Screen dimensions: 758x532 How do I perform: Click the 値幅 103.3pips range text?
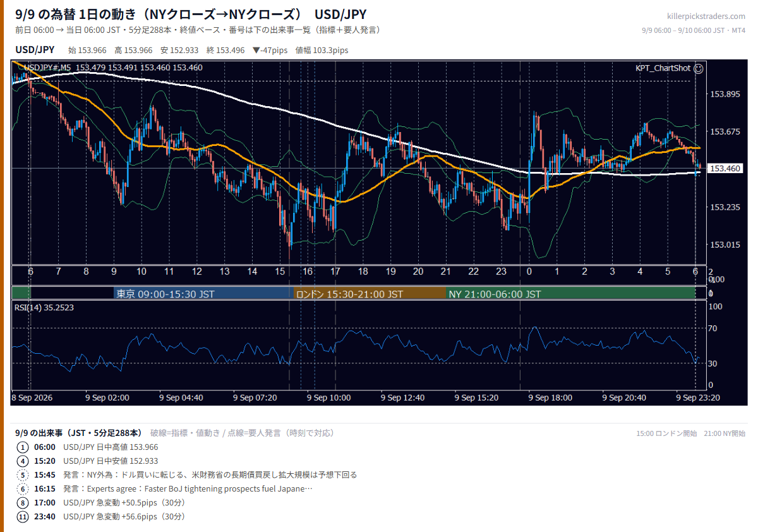tap(322, 50)
